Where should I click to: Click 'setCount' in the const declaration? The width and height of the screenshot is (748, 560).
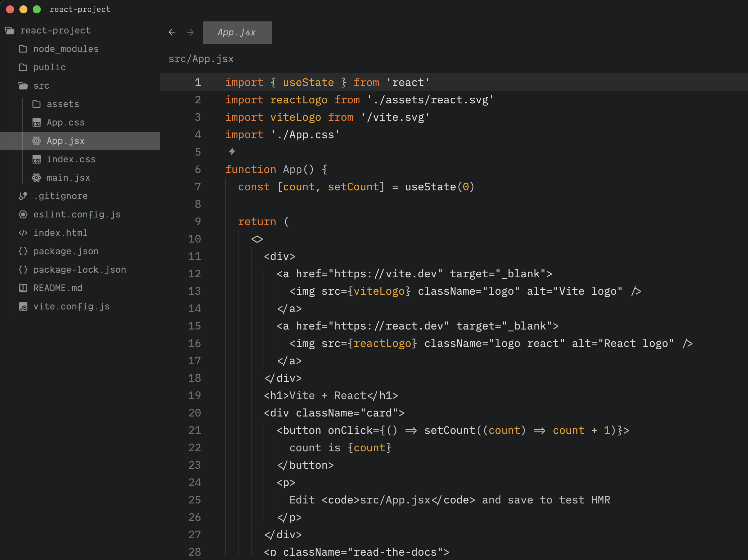pyautogui.click(x=353, y=187)
